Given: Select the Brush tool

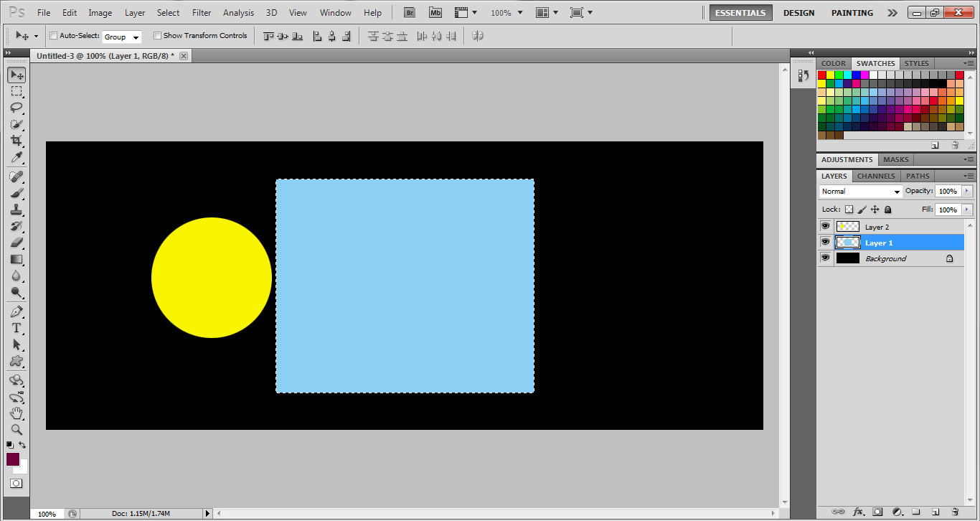Looking at the screenshot, I should [17, 193].
